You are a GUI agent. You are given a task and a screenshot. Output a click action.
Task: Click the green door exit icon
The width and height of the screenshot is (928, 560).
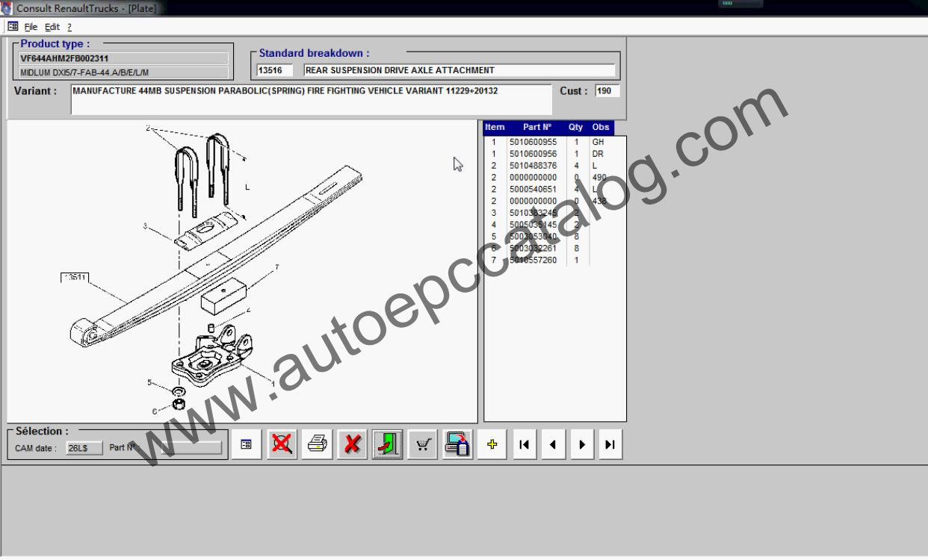[x=388, y=445]
